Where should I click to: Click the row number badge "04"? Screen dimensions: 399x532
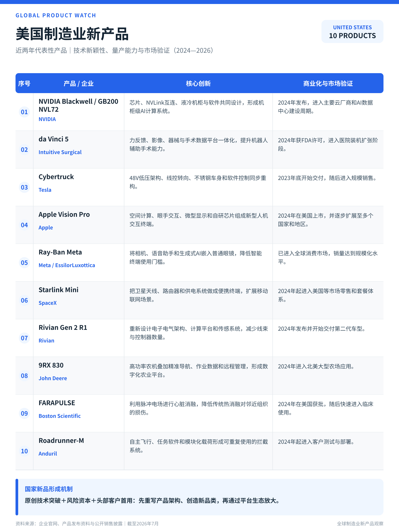(24, 225)
